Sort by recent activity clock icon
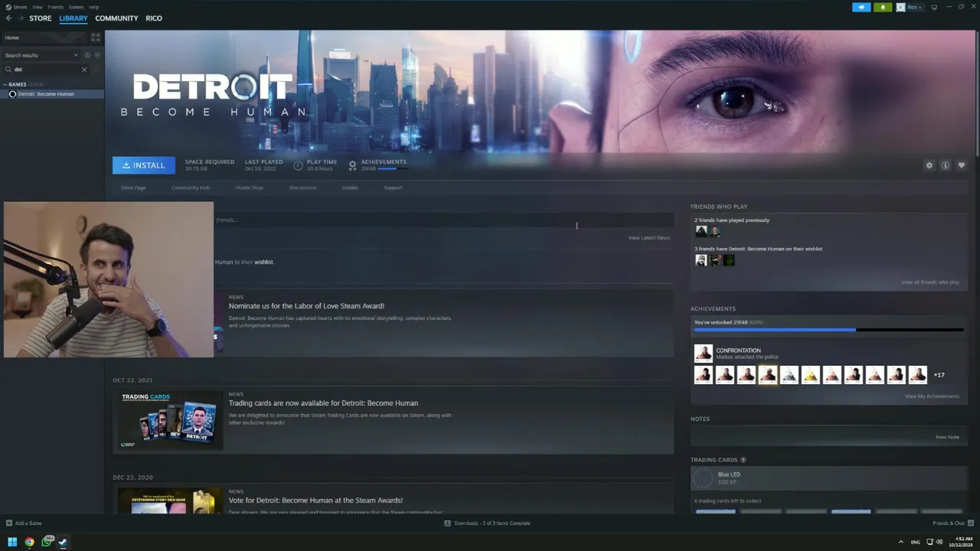The image size is (980, 551). 87,55
